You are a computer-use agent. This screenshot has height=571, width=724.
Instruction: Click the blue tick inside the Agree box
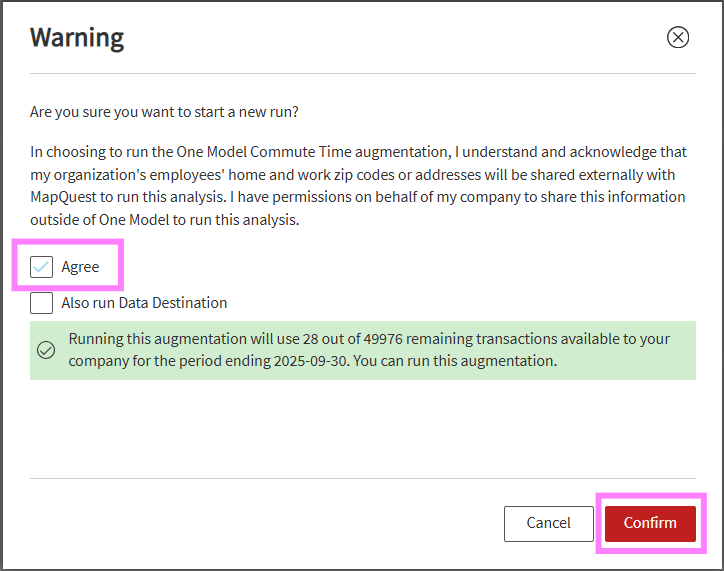42,267
